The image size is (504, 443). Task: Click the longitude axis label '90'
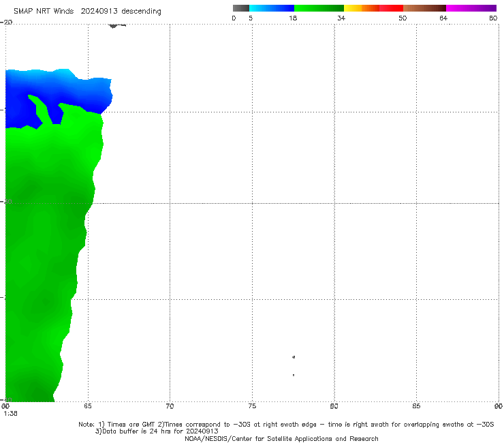(x=499, y=406)
